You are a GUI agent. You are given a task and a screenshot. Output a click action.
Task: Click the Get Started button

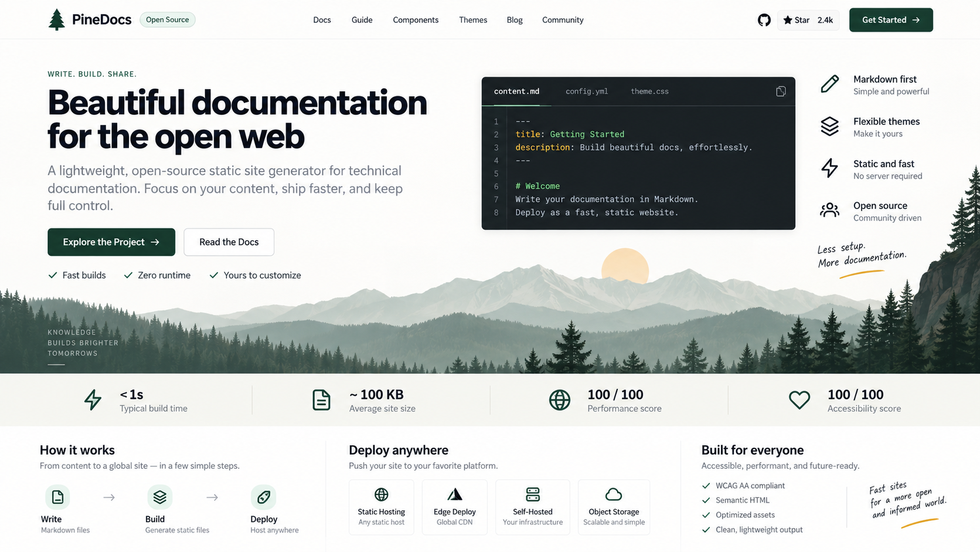coord(891,20)
